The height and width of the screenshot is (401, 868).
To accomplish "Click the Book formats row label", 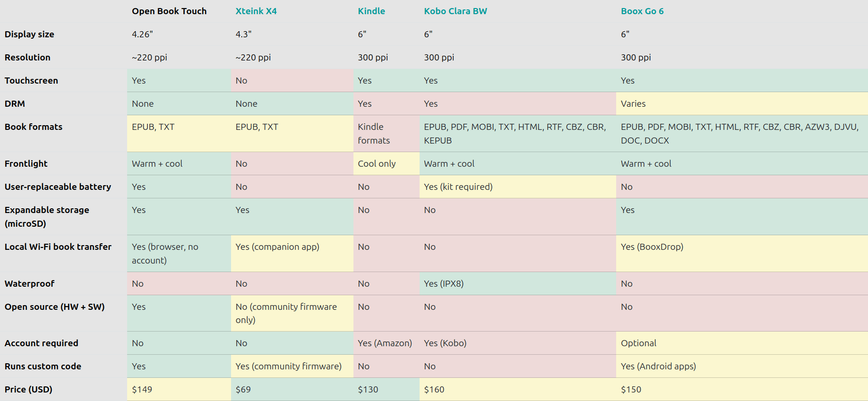I will pyautogui.click(x=34, y=127).
